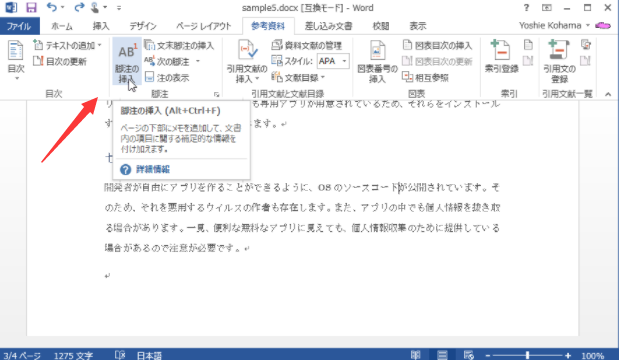Collapse the ribbon with the chevron
Viewport: 619px width, 360px height.
608,94
